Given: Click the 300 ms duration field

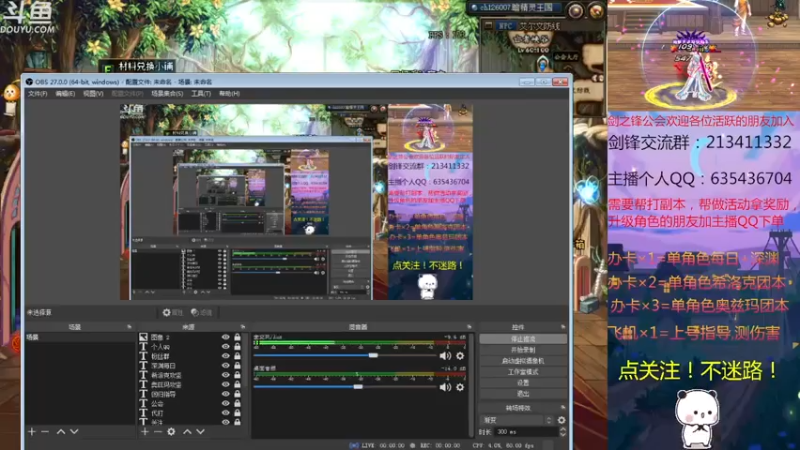Looking at the screenshot, I should coord(527,432).
